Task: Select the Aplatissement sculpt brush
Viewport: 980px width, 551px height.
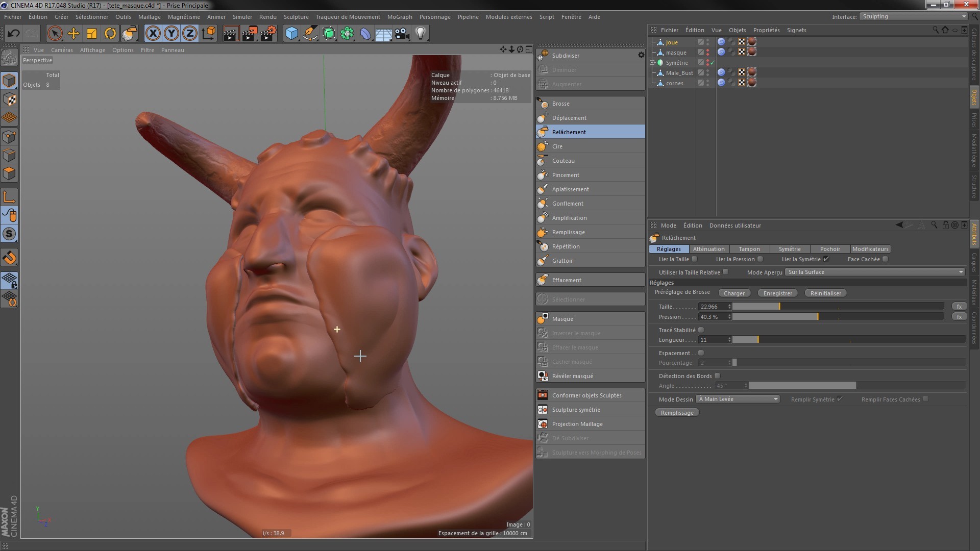Action: 591,189
